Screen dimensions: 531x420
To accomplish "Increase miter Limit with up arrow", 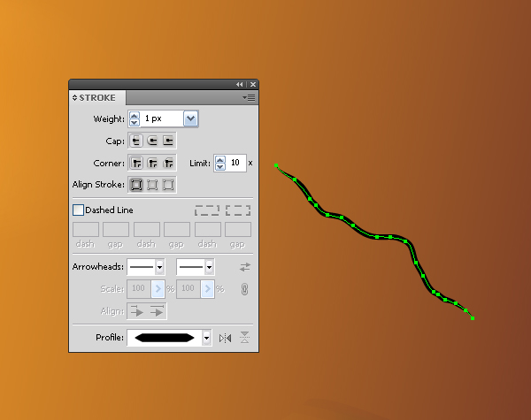I will [x=220, y=160].
